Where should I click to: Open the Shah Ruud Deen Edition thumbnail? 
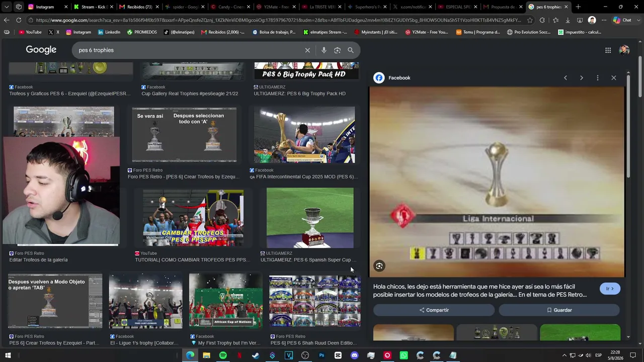tap(315, 301)
